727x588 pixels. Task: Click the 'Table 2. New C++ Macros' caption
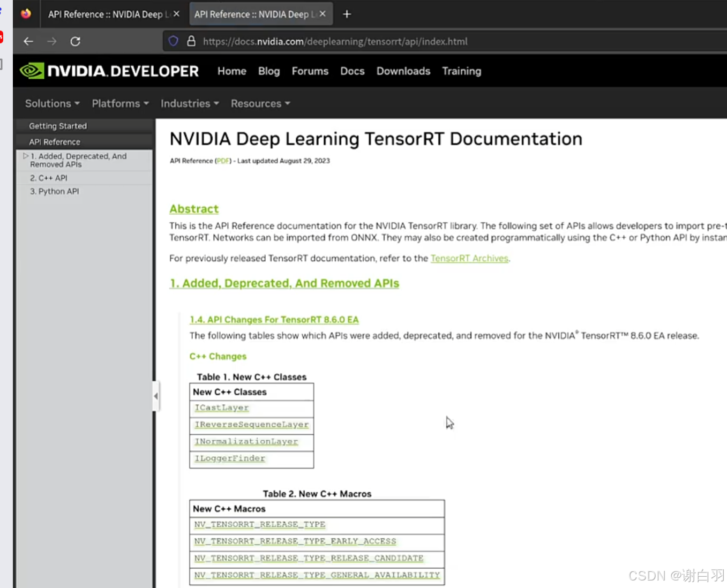click(317, 494)
